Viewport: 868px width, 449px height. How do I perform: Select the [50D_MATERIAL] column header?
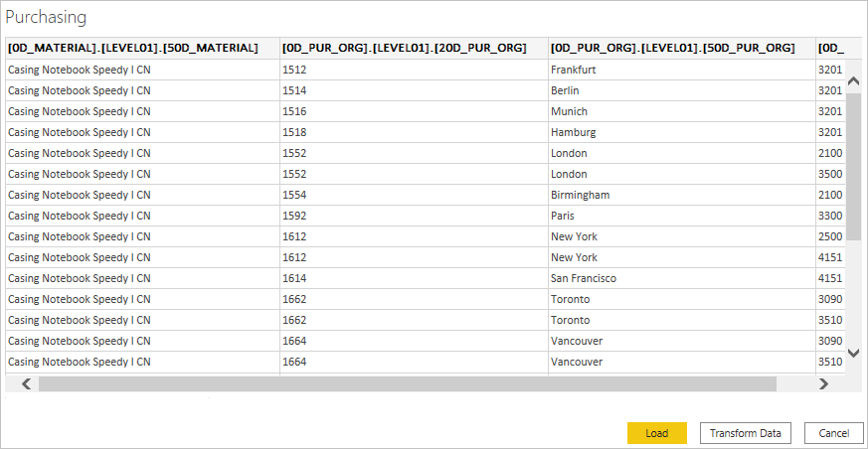[133, 48]
